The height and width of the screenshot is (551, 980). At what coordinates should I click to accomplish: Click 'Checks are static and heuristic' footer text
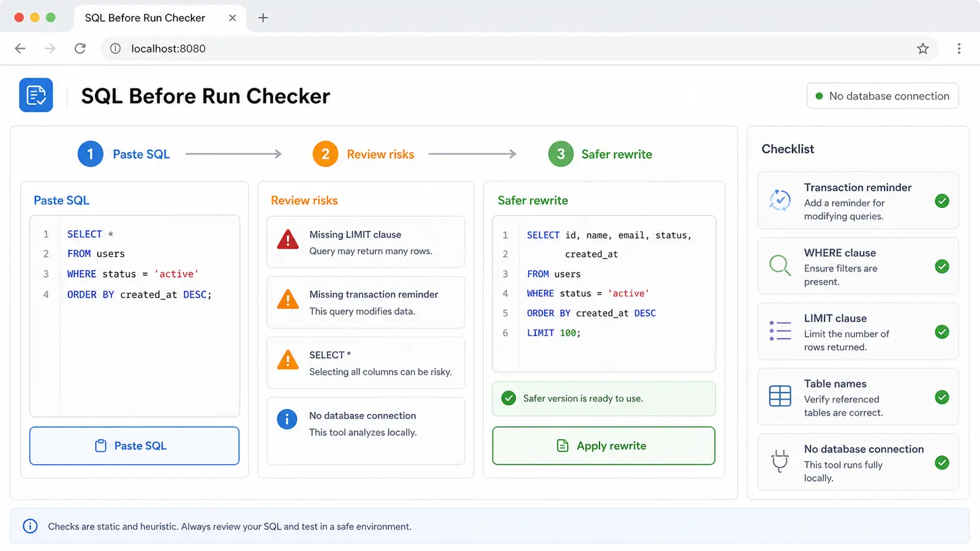click(230, 527)
